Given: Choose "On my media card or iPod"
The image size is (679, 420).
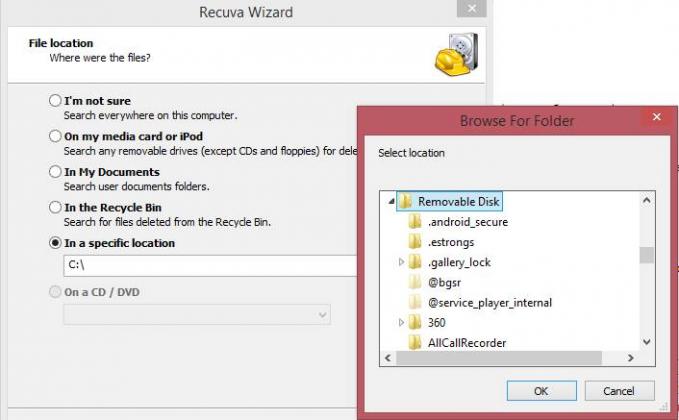Looking at the screenshot, I should (x=55, y=136).
